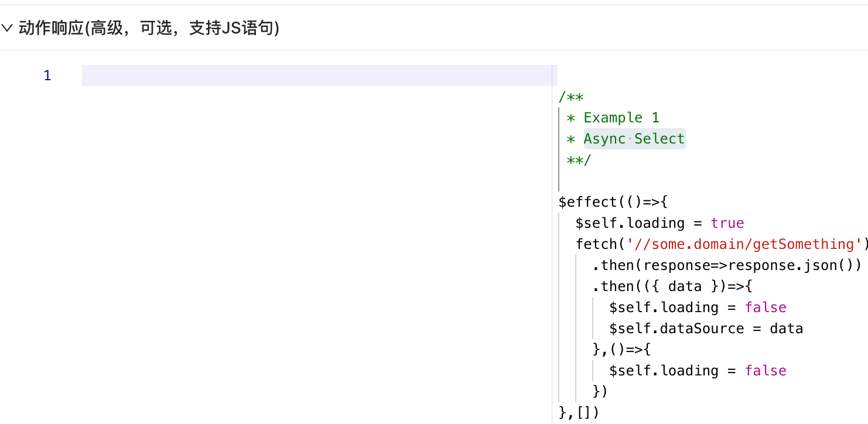Click the "})" closing bracket line

pos(600,392)
